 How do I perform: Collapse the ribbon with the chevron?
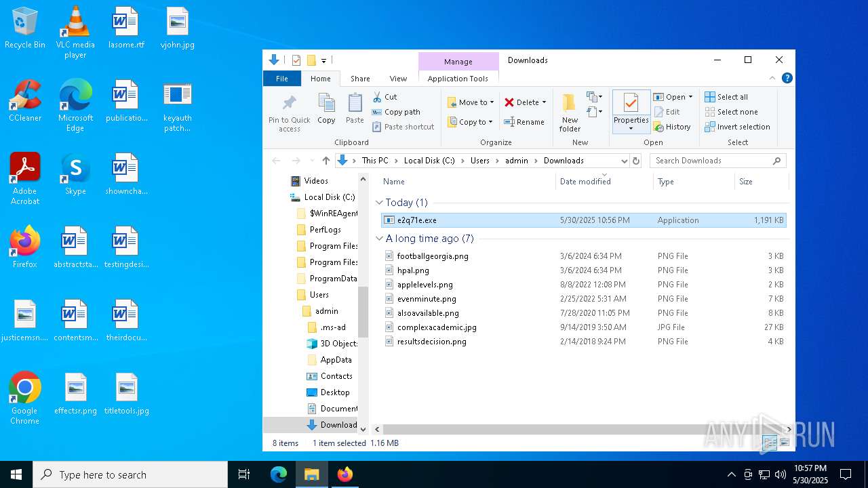tap(772, 78)
